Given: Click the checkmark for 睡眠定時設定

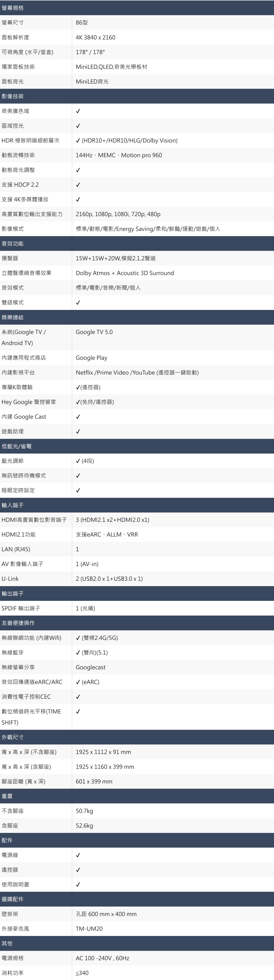Looking at the screenshot, I should (78, 490).
